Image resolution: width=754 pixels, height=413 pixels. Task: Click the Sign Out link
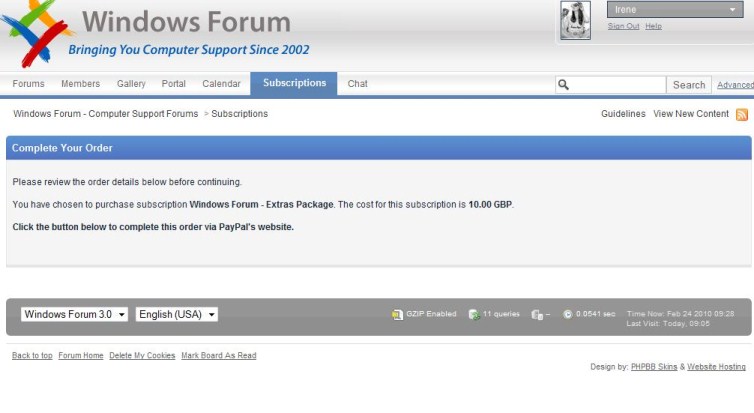[x=623, y=26]
